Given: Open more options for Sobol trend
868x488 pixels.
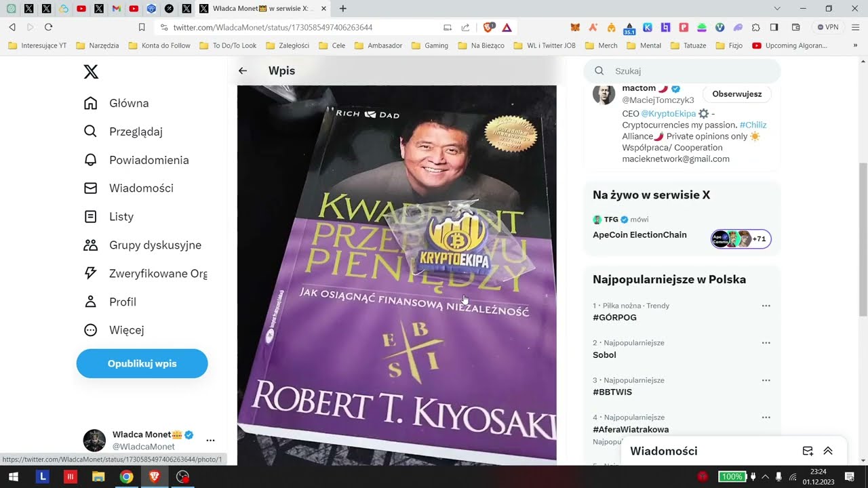Looking at the screenshot, I should (x=766, y=343).
